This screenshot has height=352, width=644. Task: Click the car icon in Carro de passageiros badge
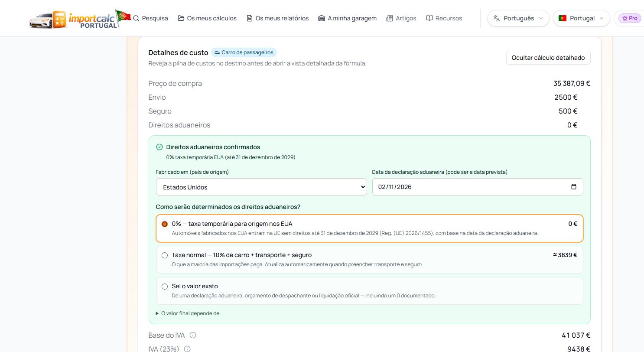point(217,52)
